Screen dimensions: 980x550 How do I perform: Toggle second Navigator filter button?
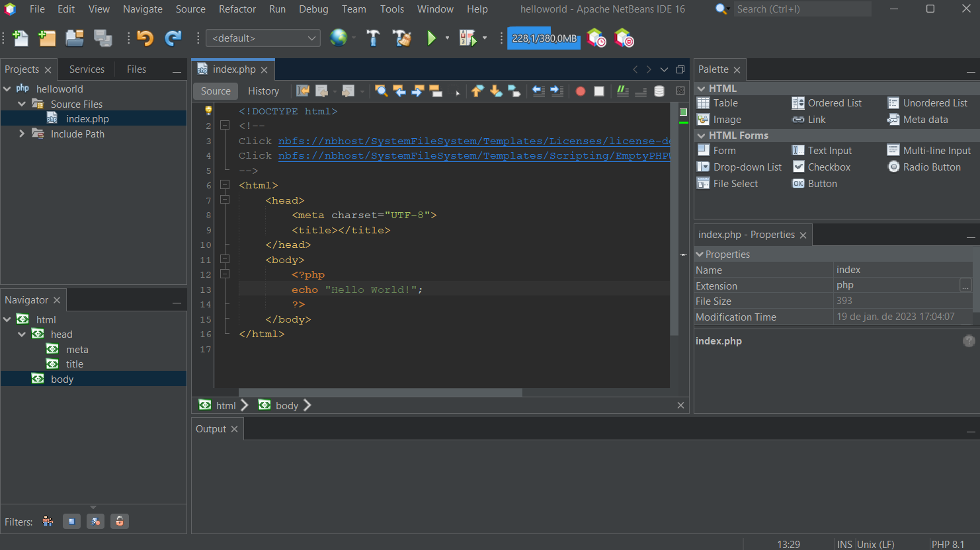71,522
